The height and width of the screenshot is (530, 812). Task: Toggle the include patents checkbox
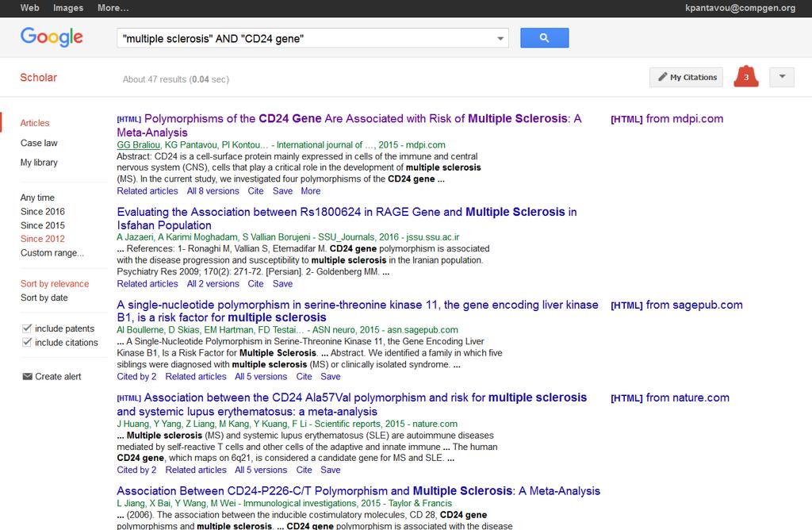tap(27, 328)
